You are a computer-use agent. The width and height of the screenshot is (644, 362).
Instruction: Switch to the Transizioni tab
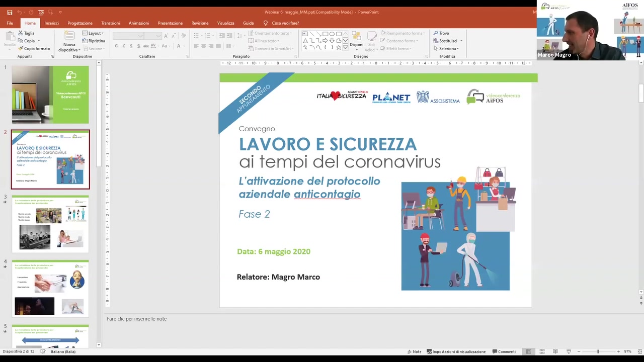[110, 23]
